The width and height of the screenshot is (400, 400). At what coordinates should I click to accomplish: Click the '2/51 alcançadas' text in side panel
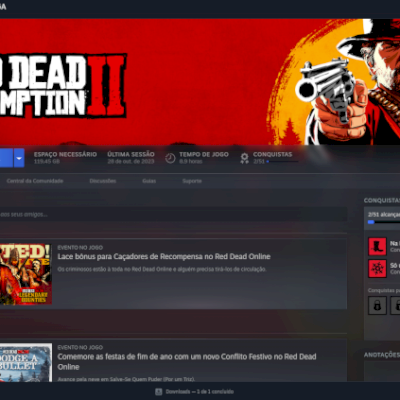(384, 215)
